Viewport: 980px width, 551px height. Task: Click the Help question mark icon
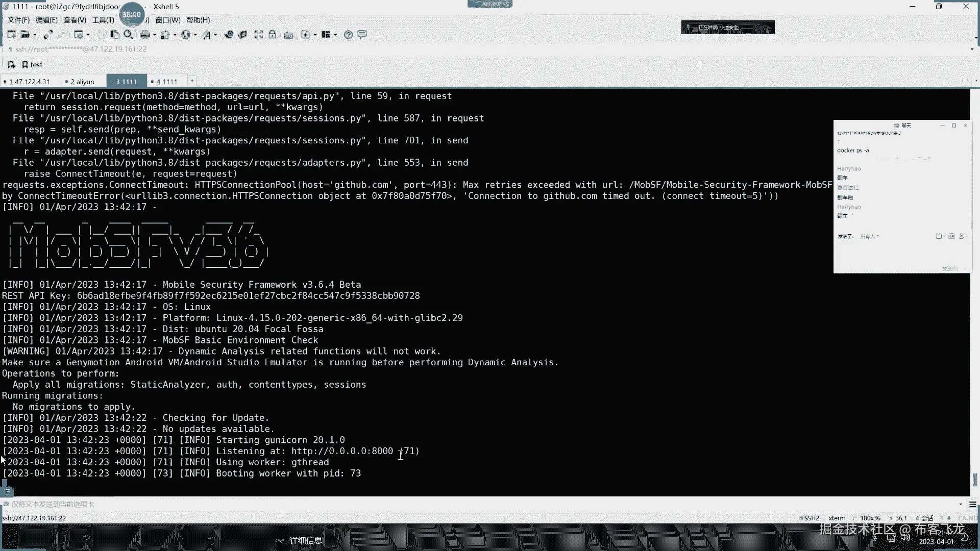point(349,35)
